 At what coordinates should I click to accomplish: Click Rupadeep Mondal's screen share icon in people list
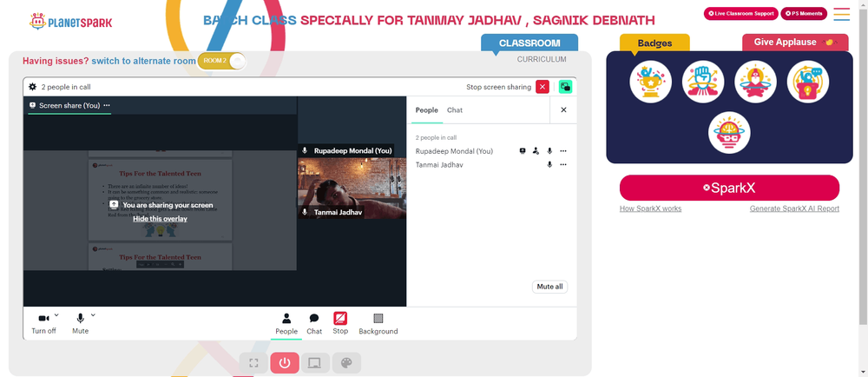[522, 150]
